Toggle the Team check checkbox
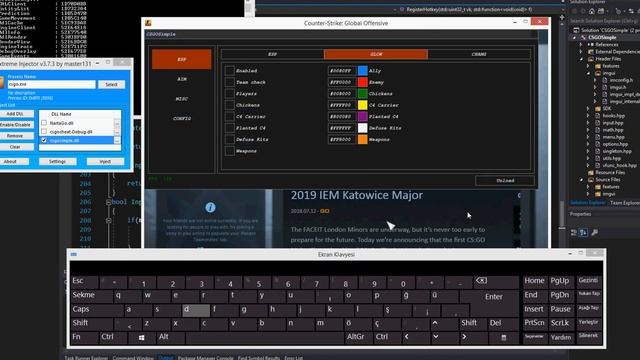Viewport: 640px width, 360px height. point(230,82)
